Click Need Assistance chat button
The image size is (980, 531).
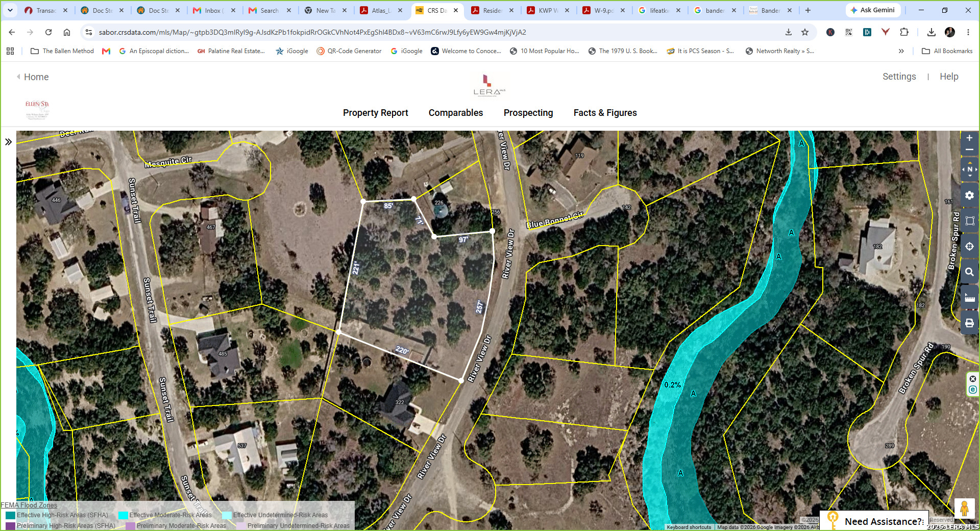point(875,521)
